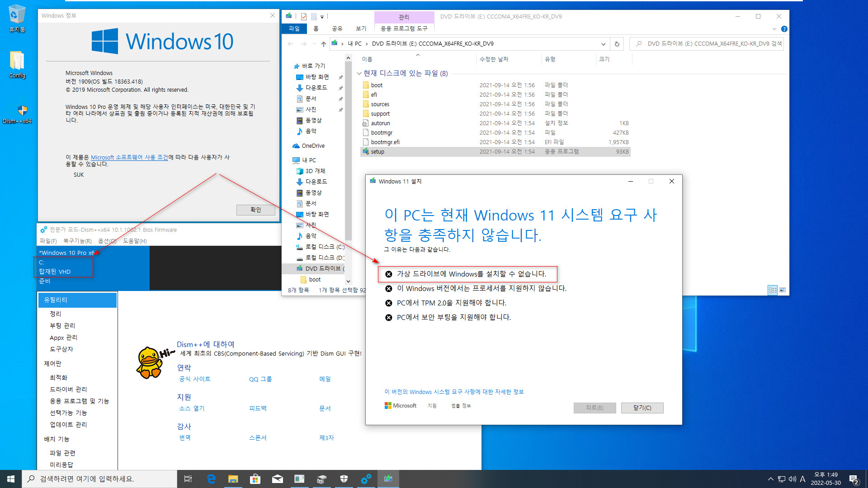This screenshot has height=488, width=868.
Task: Expand the Explorer ribbon chevron
Action: coord(774,29)
